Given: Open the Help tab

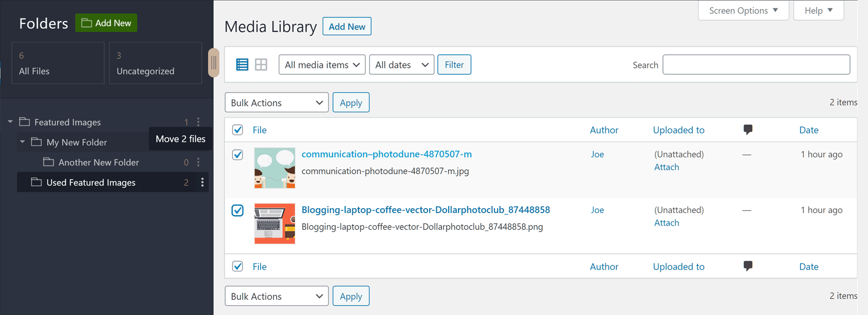Looking at the screenshot, I should pos(818,10).
